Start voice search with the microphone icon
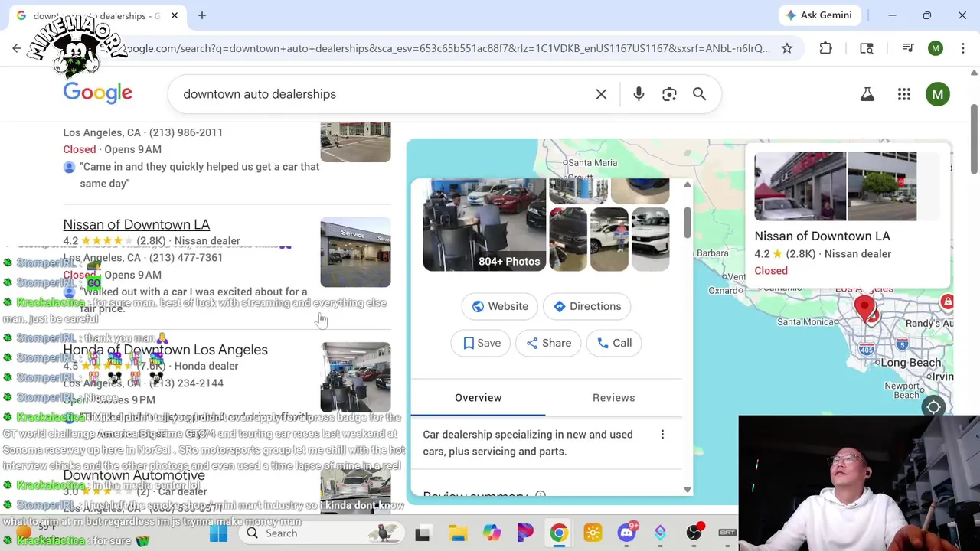Viewport: 980px width, 551px height. coord(639,94)
